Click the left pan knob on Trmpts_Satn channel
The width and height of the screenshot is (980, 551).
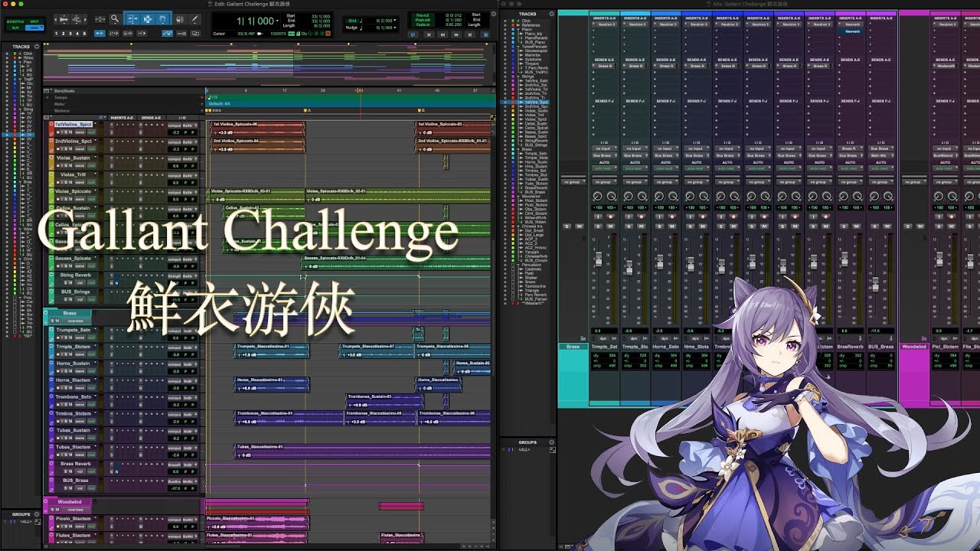pyautogui.click(x=597, y=196)
